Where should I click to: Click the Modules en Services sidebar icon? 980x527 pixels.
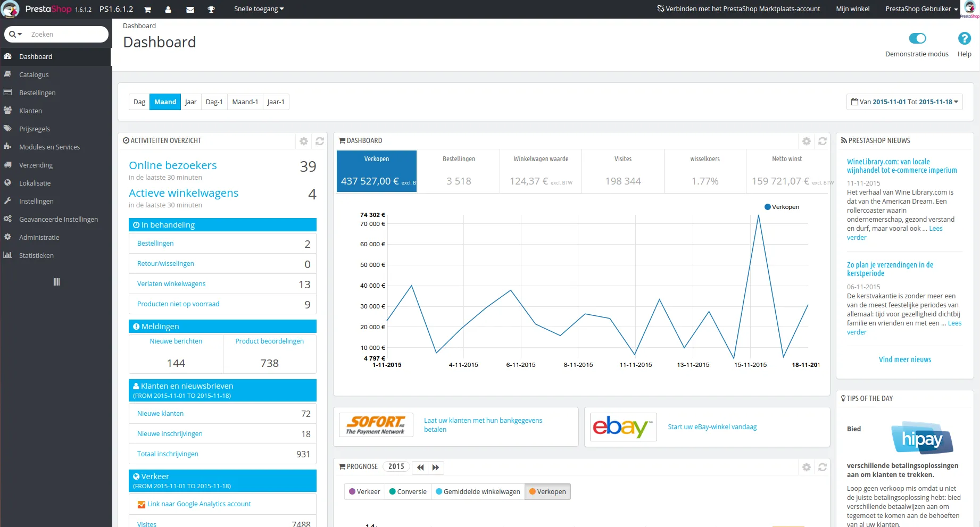click(x=7, y=147)
